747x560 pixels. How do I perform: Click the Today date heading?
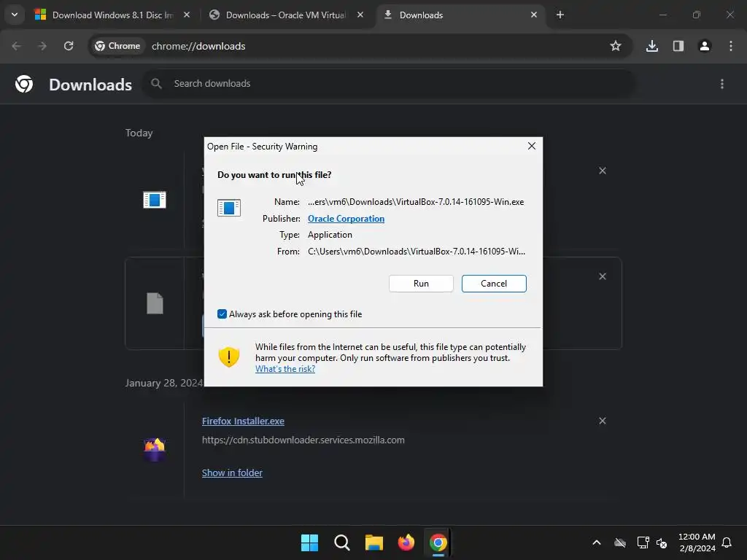click(139, 133)
